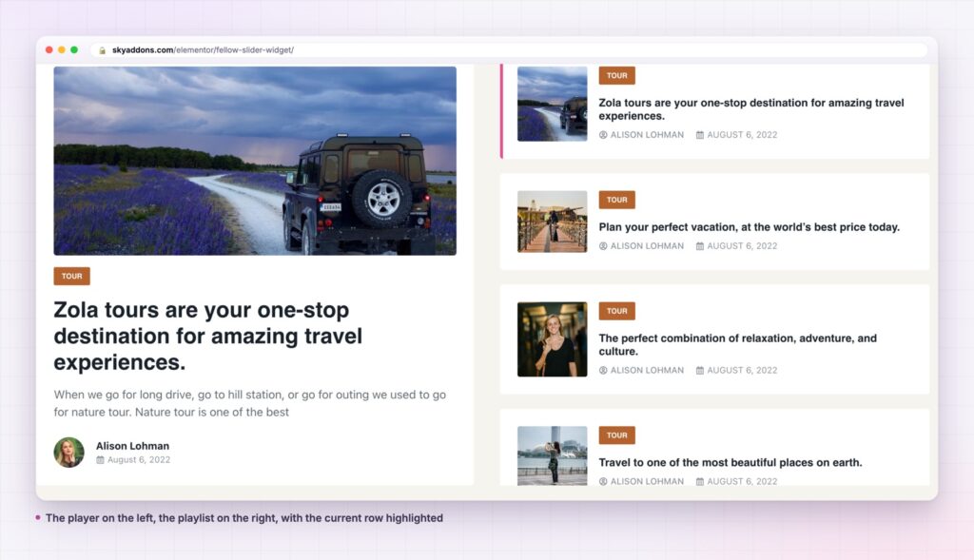974x560 pixels.
Task: Click the calendar icon beside 'August 6, 2022'
Action: click(x=100, y=460)
